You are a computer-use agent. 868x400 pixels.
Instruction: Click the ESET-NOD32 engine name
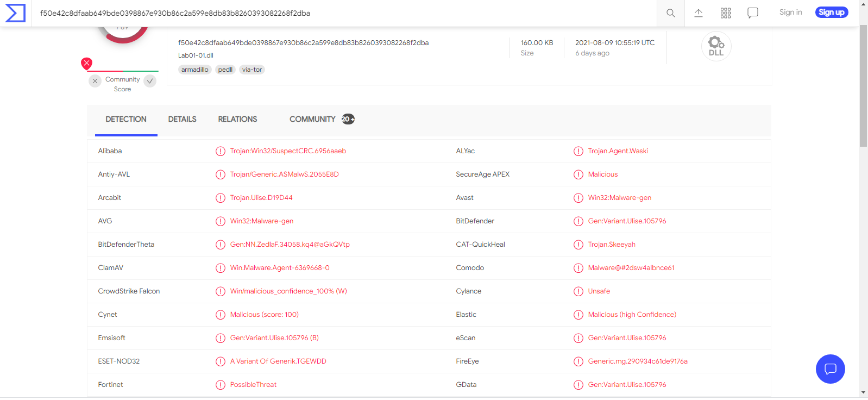click(119, 361)
